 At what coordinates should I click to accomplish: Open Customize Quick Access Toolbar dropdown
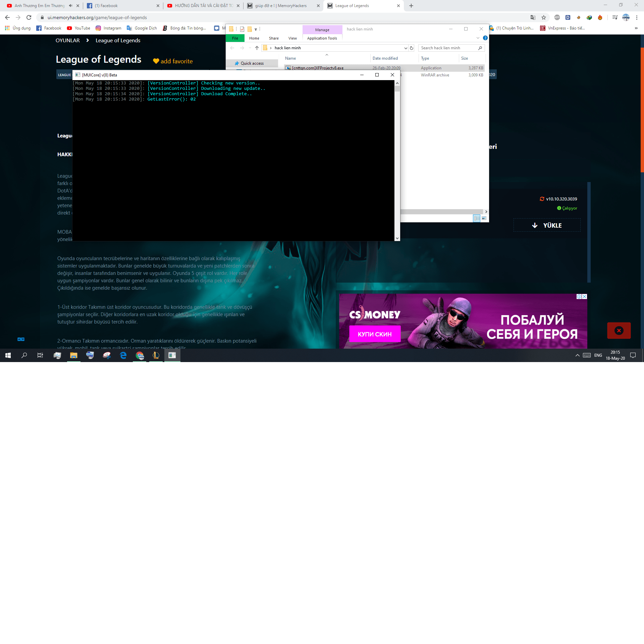click(256, 29)
